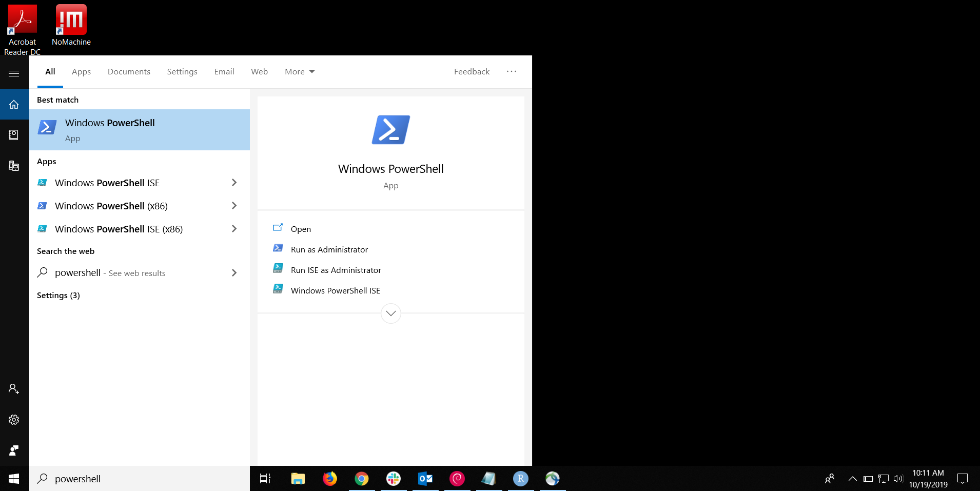Viewport: 980px width, 491px height.
Task: Open RStudio from the taskbar
Action: pyautogui.click(x=520, y=479)
